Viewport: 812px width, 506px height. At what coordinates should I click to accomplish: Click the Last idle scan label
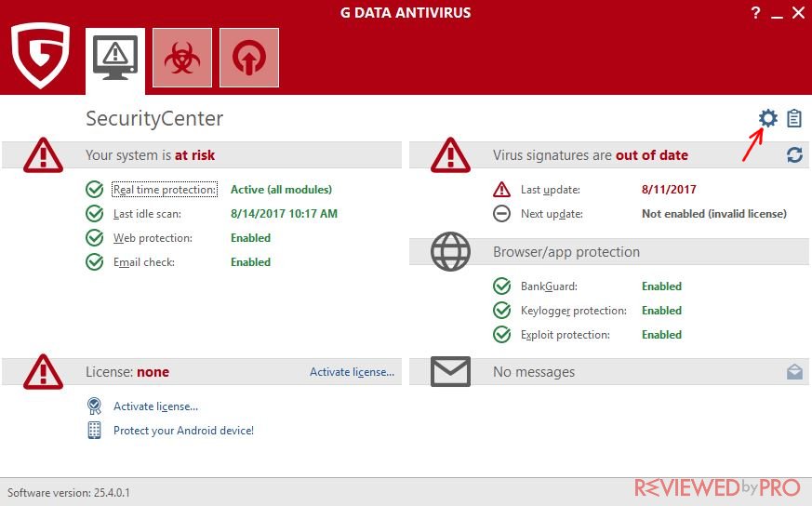pyautogui.click(x=147, y=214)
